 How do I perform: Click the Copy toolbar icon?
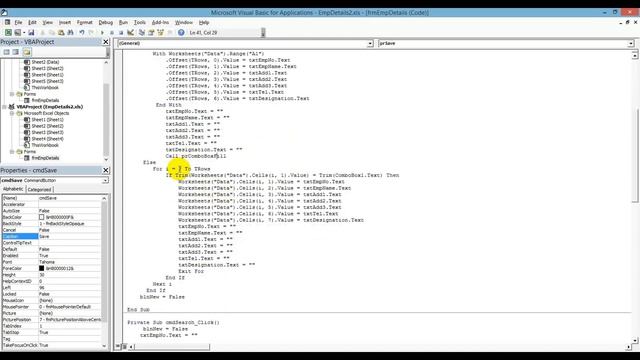coord(51,33)
